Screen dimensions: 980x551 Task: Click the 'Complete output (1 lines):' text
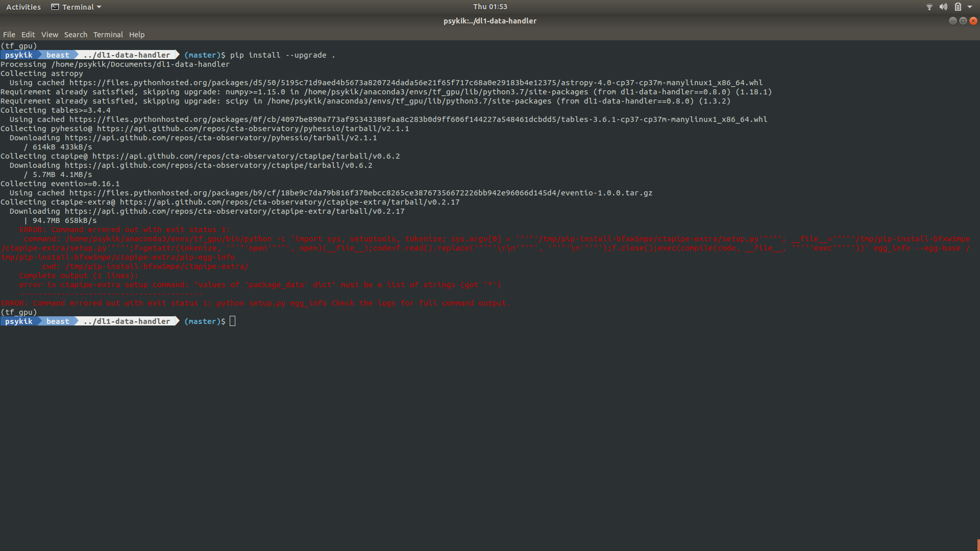tap(79, 275)
